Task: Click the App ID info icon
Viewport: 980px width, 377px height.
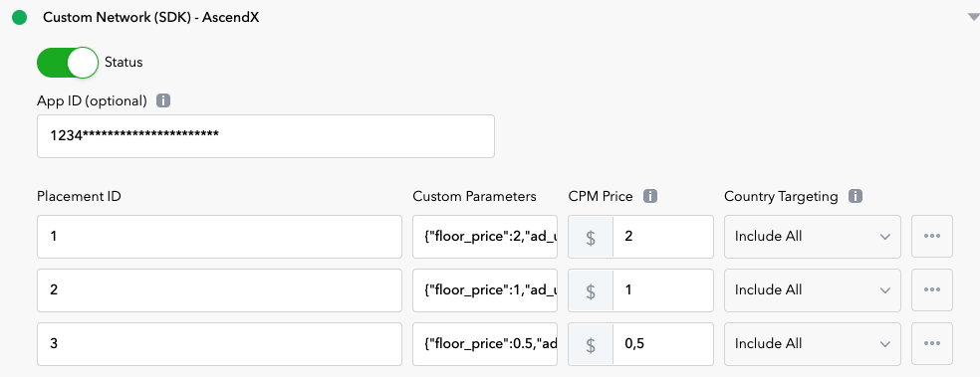Action: pyautogui.click(x=163, y=100)
